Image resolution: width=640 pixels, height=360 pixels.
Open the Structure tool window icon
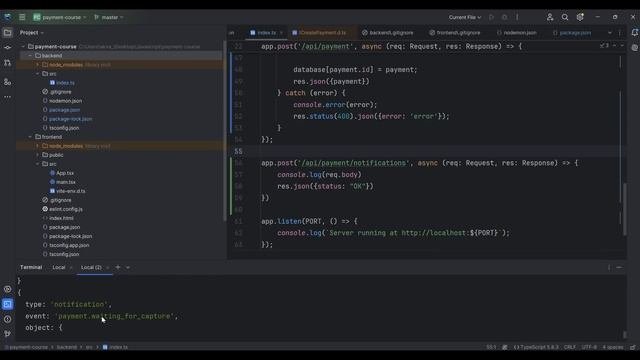tap(7, 82)
